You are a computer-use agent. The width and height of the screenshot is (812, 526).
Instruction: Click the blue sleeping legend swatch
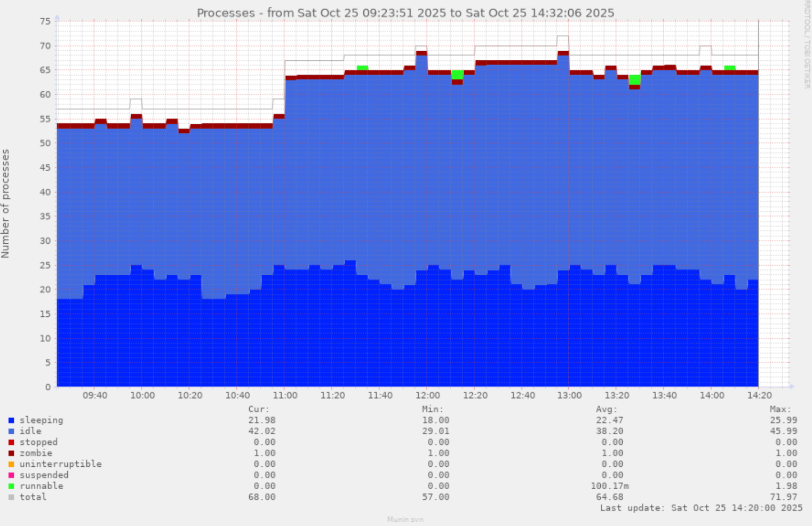(11, 420)
